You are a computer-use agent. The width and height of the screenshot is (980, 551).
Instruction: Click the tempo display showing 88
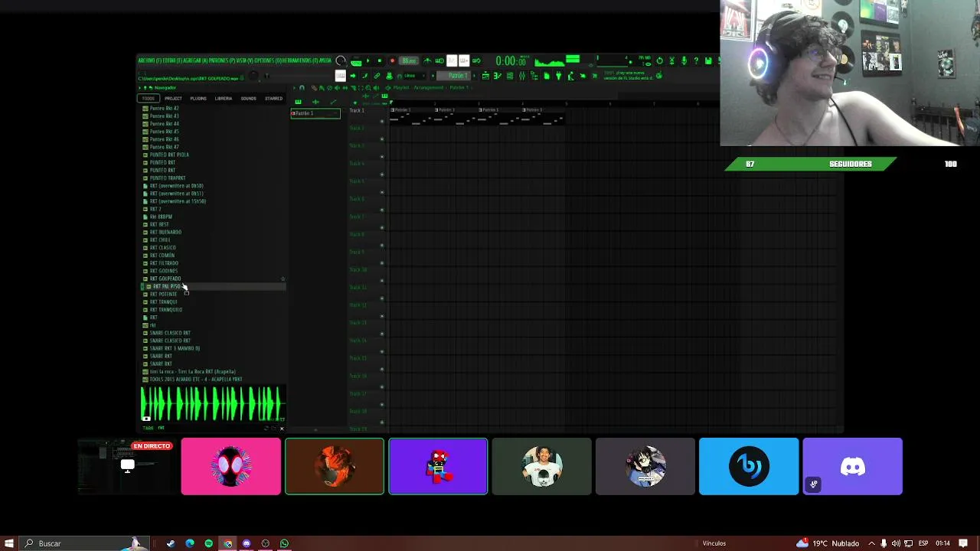tap(410, 60)
